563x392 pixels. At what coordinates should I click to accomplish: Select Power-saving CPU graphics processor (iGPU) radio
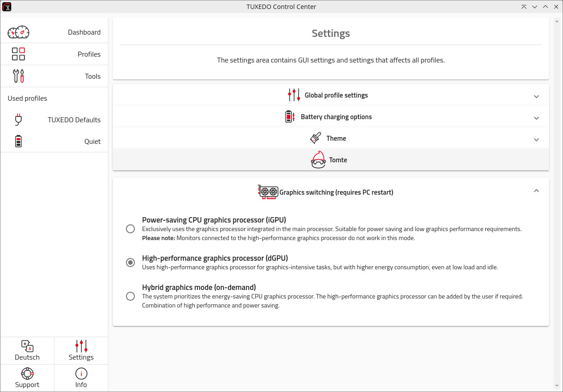click(x=130, y=229)
